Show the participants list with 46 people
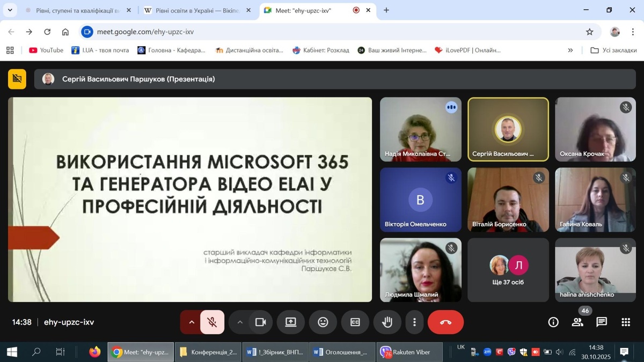Image resolution: width=644 pixels, height=362 pixels. click(x=577, y=322)
